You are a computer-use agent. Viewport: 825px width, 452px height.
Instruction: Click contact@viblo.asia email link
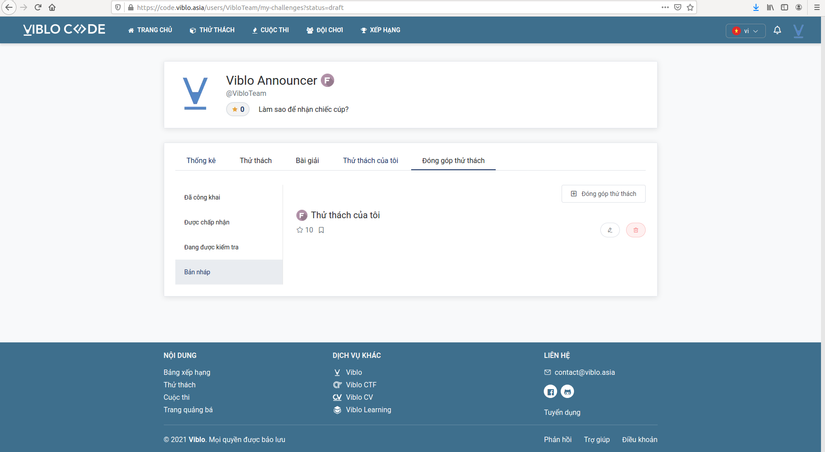[x=580, y=372]
